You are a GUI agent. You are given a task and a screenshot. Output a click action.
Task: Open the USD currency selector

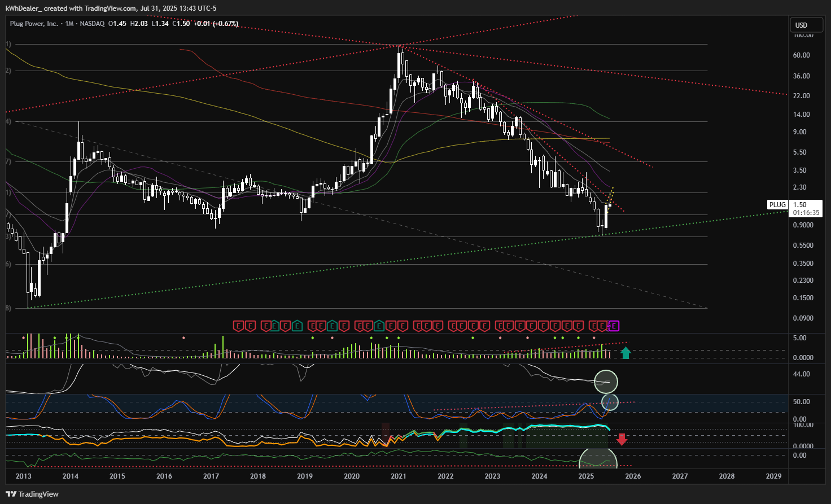click(806, 25)
